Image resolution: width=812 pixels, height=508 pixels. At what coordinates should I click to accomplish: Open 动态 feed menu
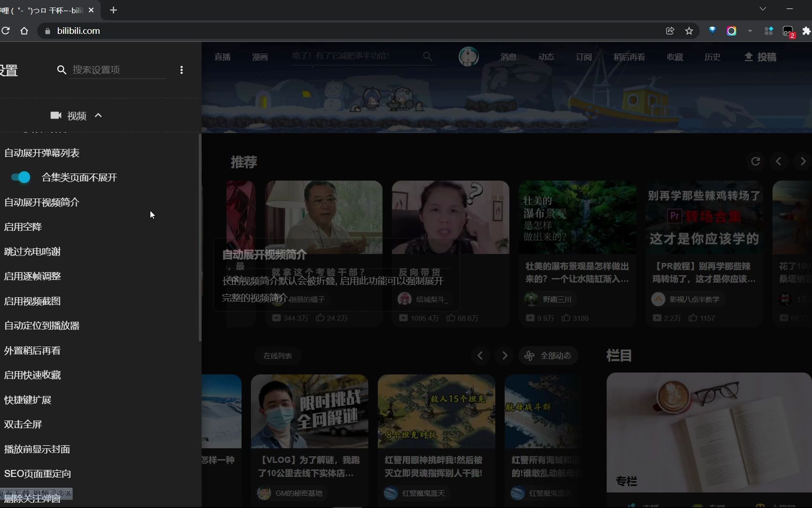tap(546, 57)
